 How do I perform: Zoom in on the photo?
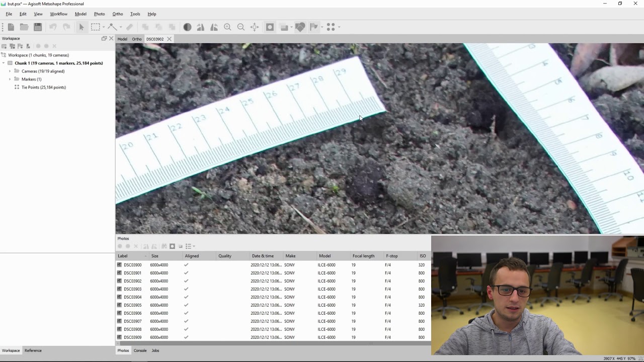click(227, 27)
